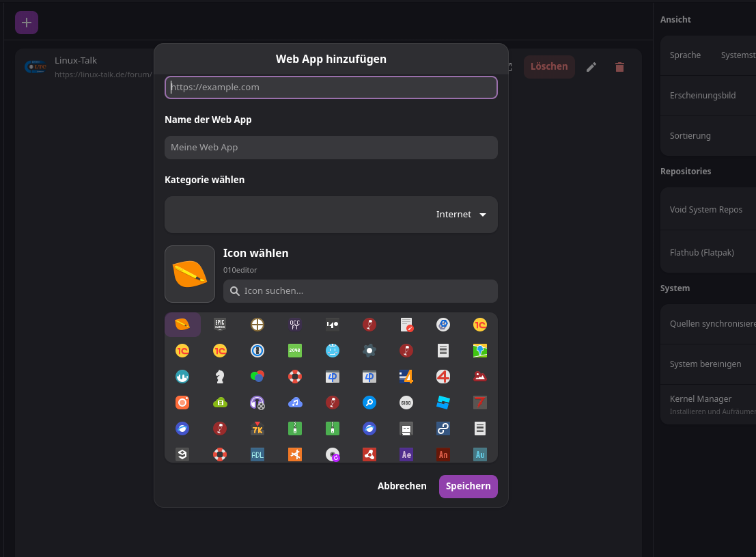Pick the grey hexagon 9 icon
756x557 pixels.
tap(182, 454)
